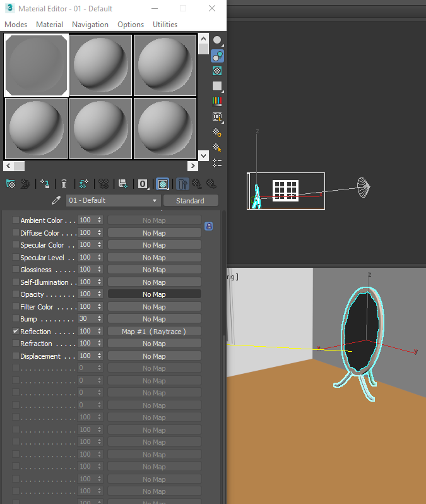
Task: Click the Go to Parent icon
Action: [197, 184]
